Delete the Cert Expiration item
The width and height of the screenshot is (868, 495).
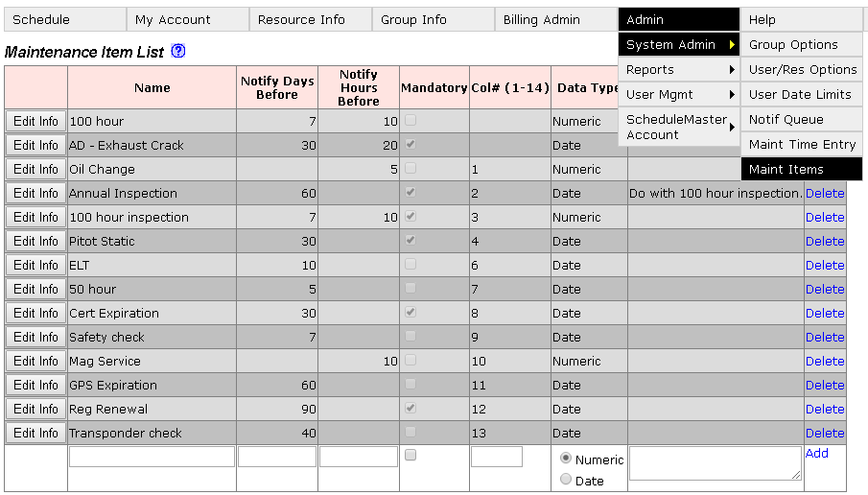[x=825, y=313]
